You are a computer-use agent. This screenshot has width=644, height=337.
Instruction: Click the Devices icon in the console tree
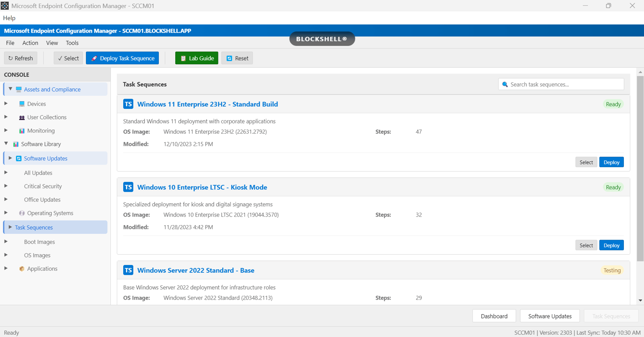(22, 104)
